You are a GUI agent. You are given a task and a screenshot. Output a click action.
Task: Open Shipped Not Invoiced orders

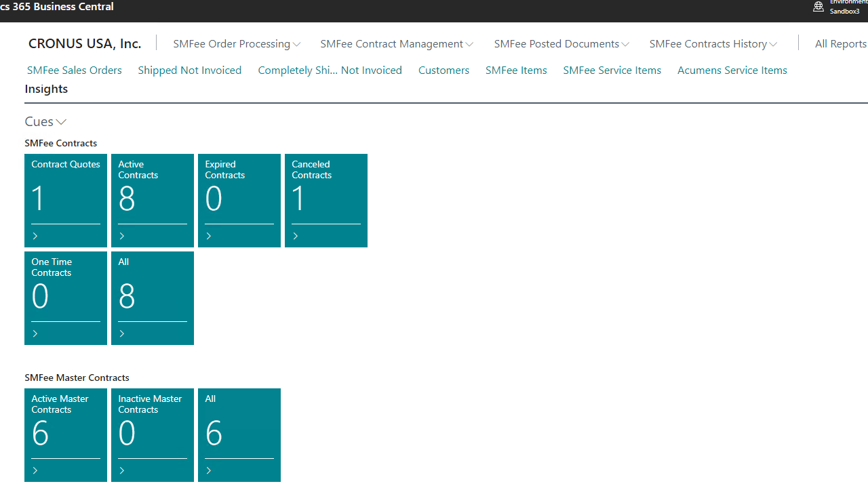tap(189, 70)
